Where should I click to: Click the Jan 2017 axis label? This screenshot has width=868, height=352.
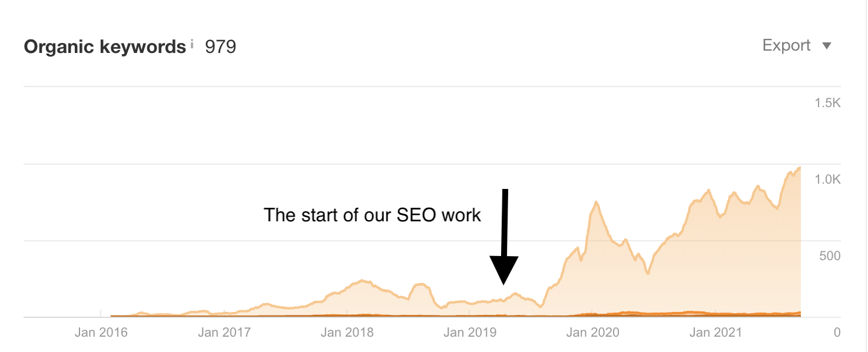pyautogui.click(x=224, y=333)
